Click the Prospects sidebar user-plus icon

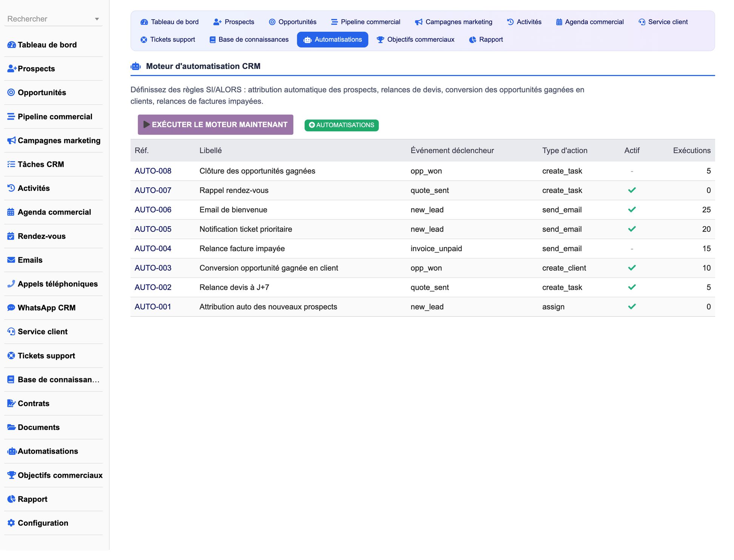point(12,69)
